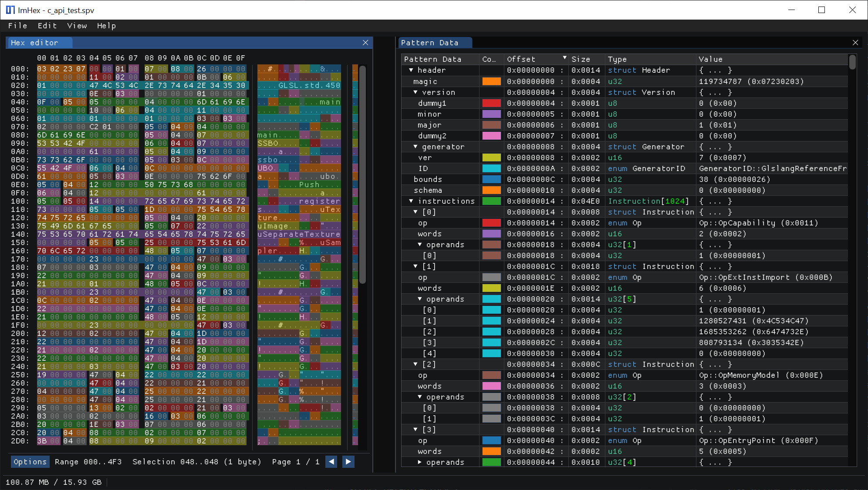
Task: Click the Options button
Action: pos(30,462)
